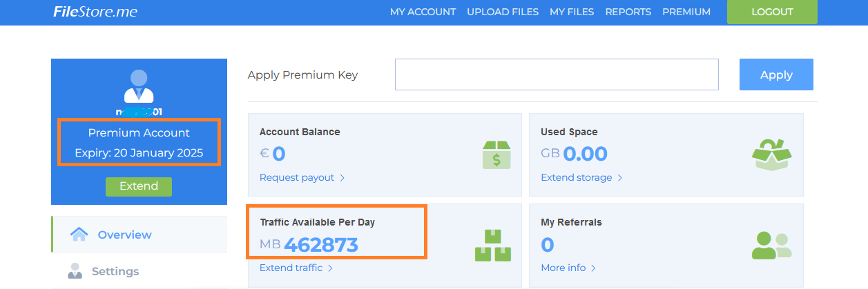Click the Overview house icon
This screenshot has width=868, height=289.
click(x=79, y=235)
